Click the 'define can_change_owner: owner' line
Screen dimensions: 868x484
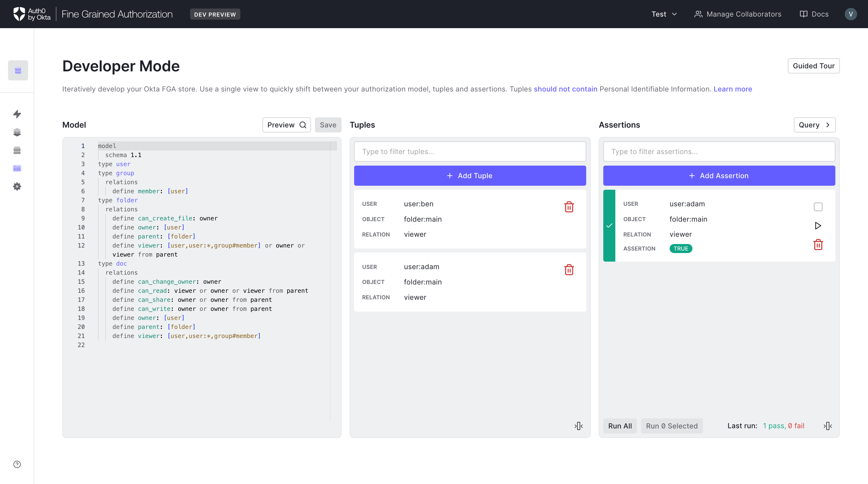pyautogui.click(x=167, y=282)
